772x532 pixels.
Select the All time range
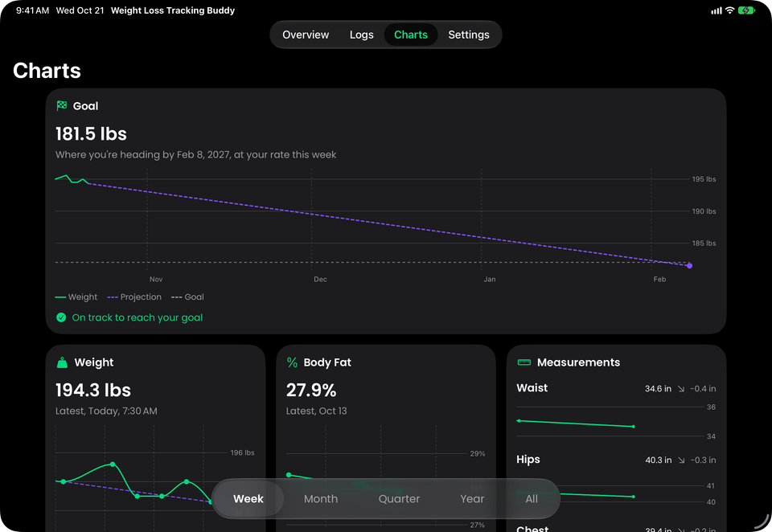(532, 498)
